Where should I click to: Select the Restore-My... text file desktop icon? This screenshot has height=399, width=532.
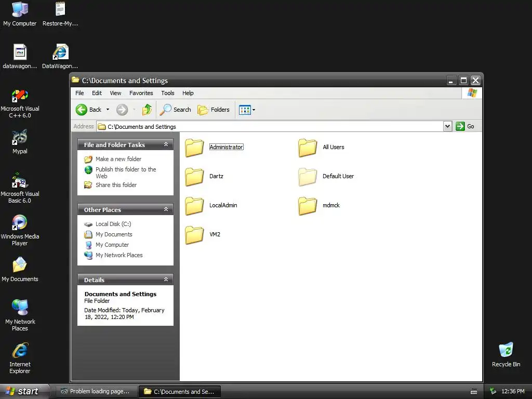tap(60, 14)
